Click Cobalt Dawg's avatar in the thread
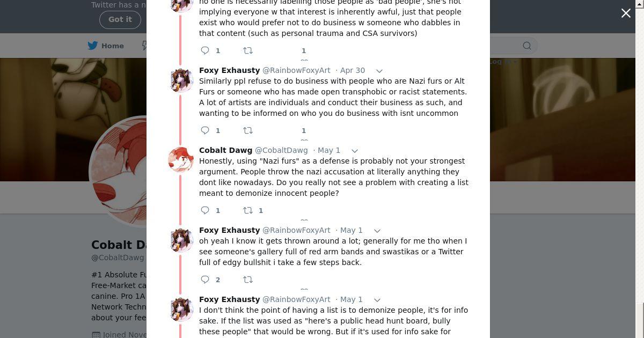This screenshot has width=644, height=338. [181, 160]
